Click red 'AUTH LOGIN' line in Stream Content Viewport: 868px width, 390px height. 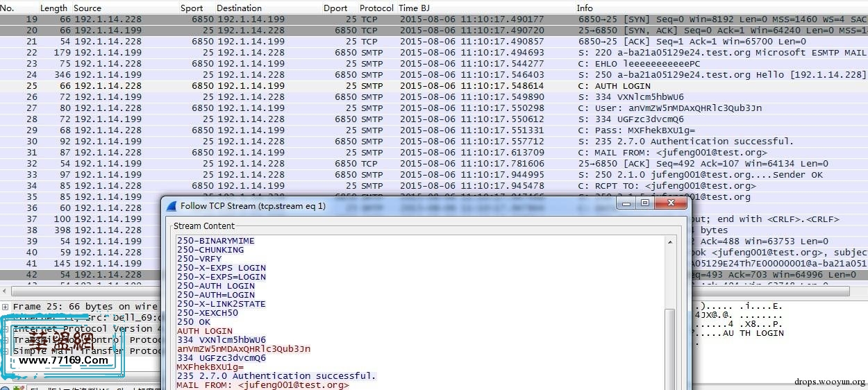[205, 331]
